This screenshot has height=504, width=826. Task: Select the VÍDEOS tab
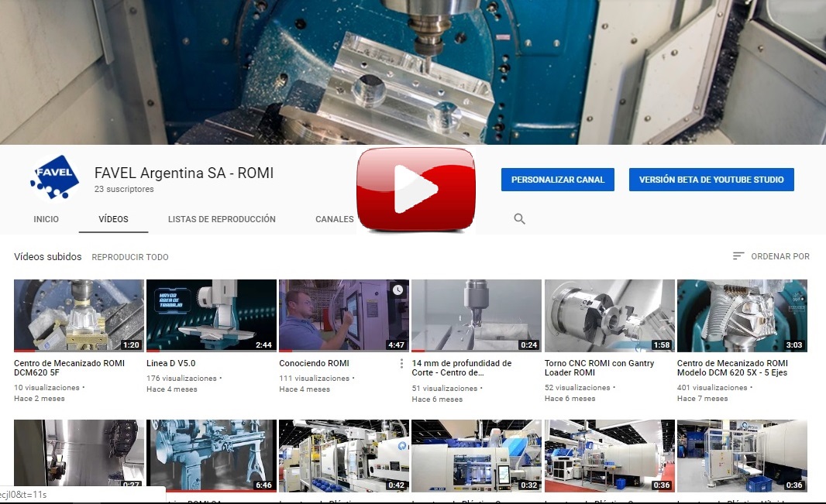click(x=113, y=219)
